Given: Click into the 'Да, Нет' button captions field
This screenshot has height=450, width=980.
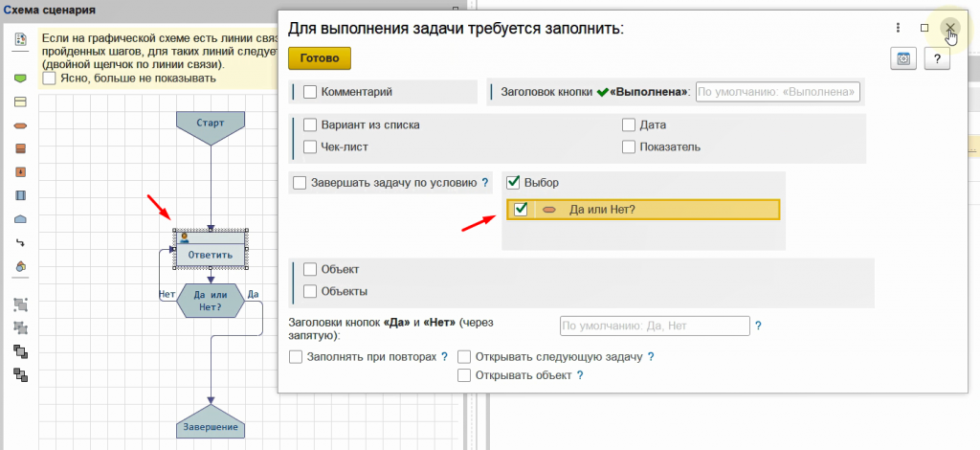Looking at the screenshot, I should click(655, 326).
